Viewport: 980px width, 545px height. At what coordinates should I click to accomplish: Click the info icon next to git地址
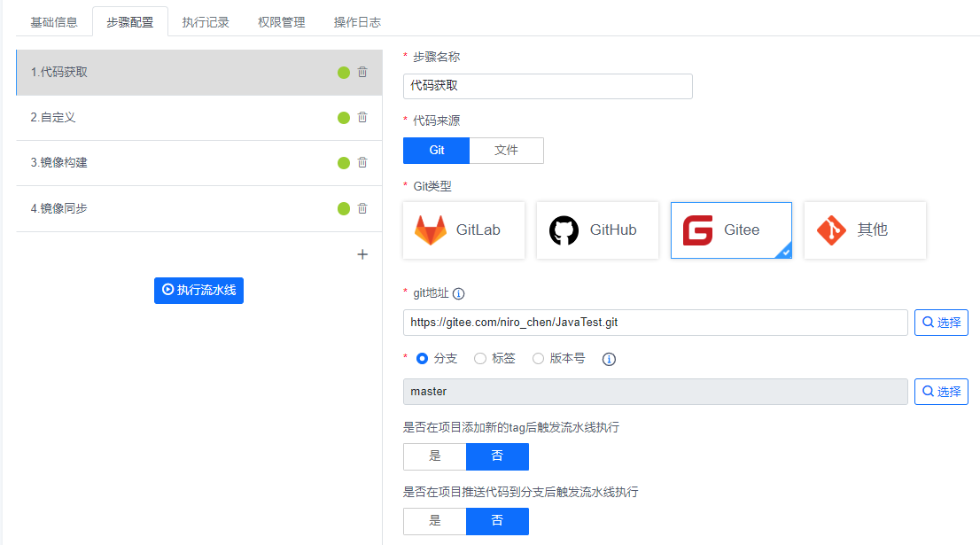459,293
